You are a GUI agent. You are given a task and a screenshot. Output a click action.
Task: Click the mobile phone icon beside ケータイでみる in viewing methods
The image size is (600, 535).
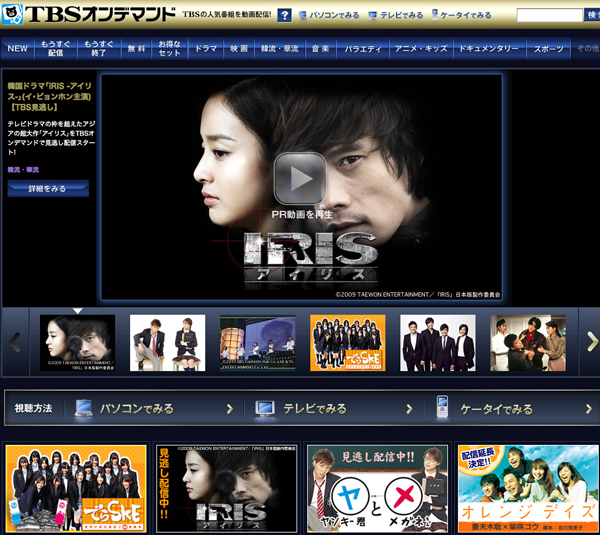(441, 409)
